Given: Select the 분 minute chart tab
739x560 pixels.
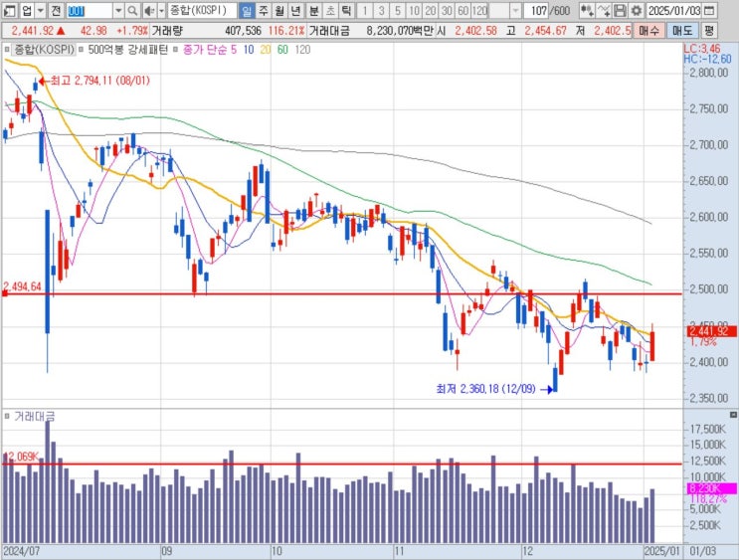Looking at the screenshot, I should pyautogui.click(x=314, y=10).
